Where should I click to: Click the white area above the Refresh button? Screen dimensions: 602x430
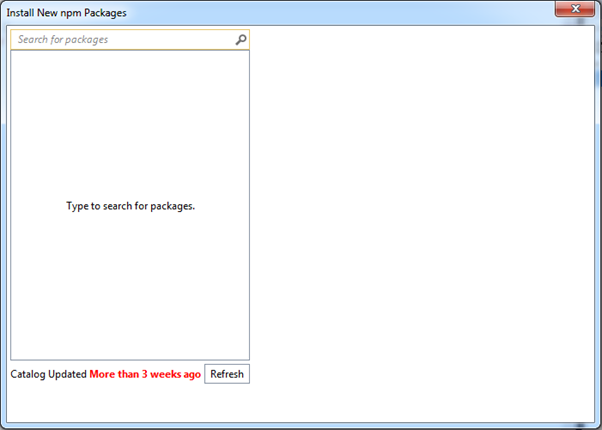click(x=227, y=345)
